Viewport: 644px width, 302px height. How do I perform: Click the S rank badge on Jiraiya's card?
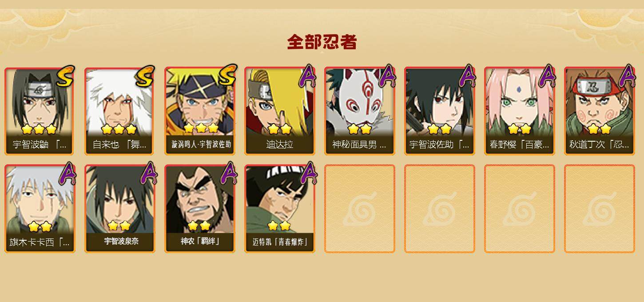pyautogui.click(x=146, y=76)
